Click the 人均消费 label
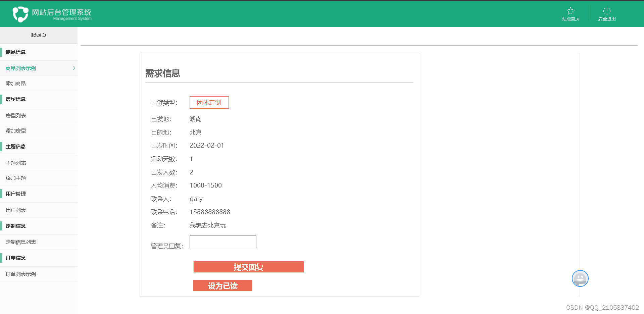Viewport: 644px width, 314px height. (x=164, y=186)
